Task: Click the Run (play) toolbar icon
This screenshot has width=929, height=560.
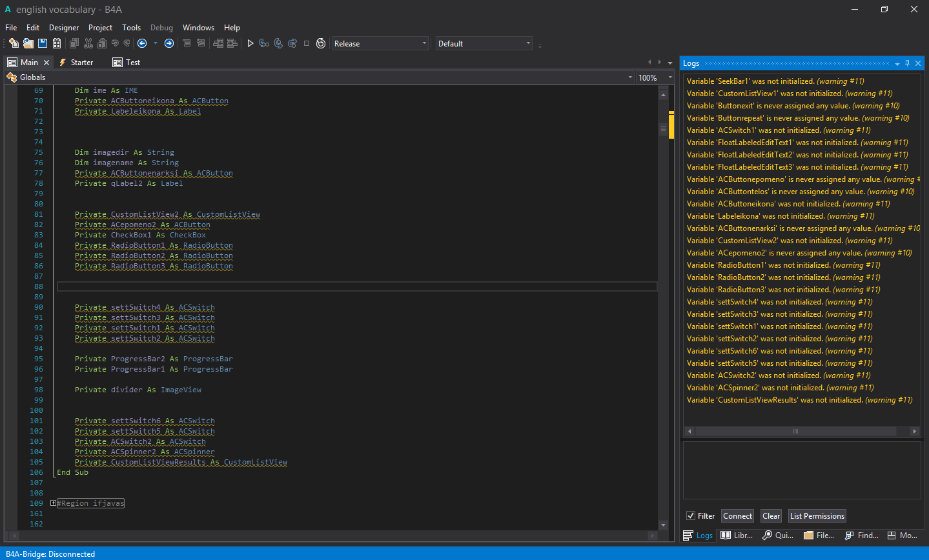Action: [x=250, y=43]
